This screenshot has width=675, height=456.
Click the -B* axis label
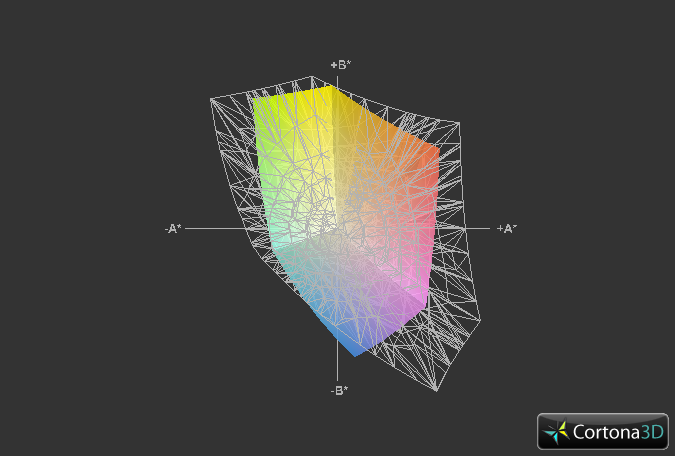click(339, 391)
